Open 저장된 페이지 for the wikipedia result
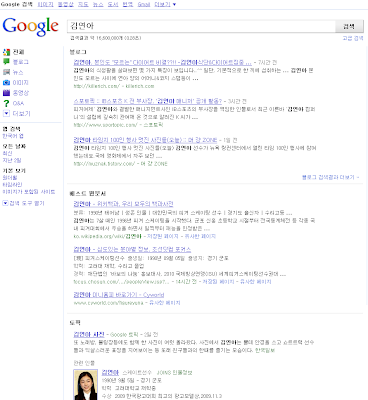 pos(163,236)
